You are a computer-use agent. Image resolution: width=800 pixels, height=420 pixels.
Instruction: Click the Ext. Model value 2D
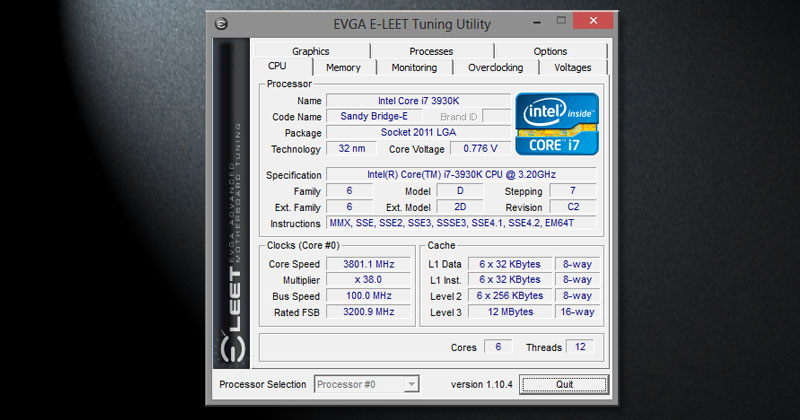click(x=460, y=207)
